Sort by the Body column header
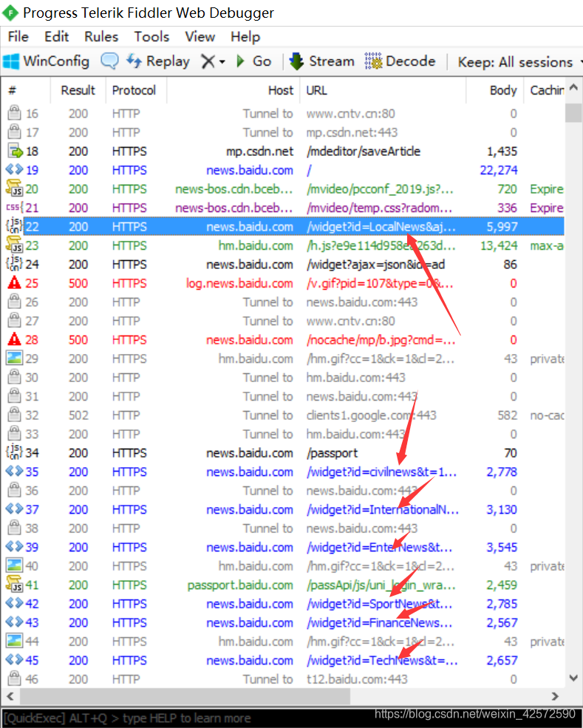 (x=495, y=90)
